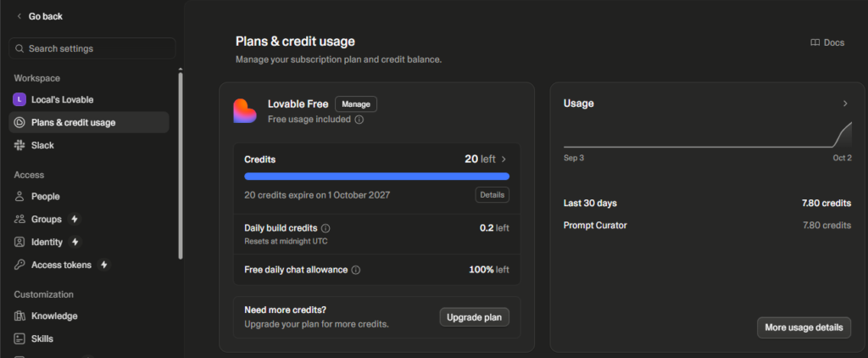Click the search magnifier icon in settings
The image size is (868, 358).
click(x=19, y=48)
